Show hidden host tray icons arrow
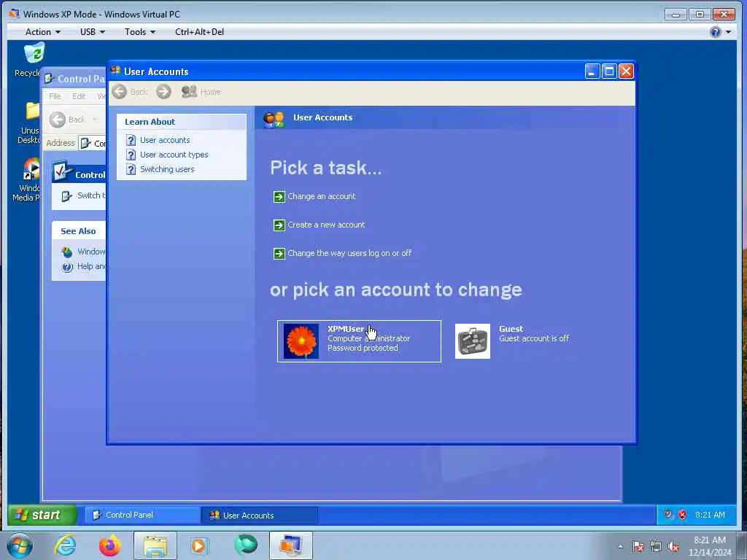 (620, 547)
